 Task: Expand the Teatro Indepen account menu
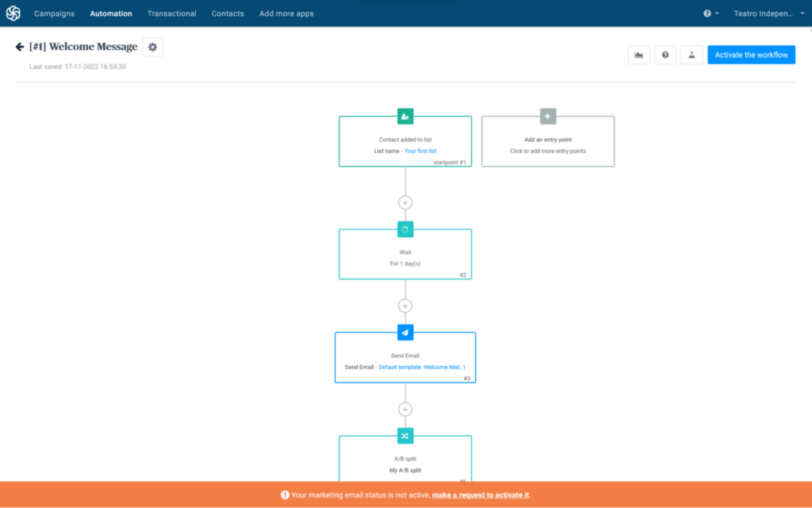coord(764,13)
